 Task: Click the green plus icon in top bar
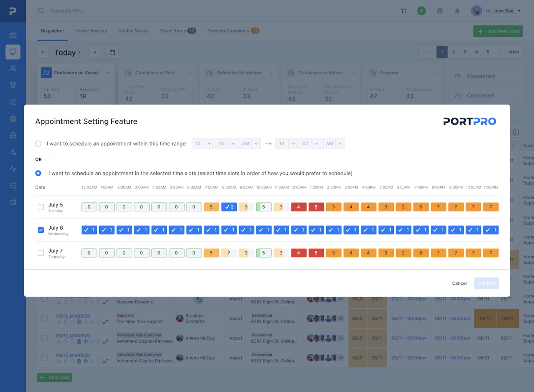coord(421,10)
